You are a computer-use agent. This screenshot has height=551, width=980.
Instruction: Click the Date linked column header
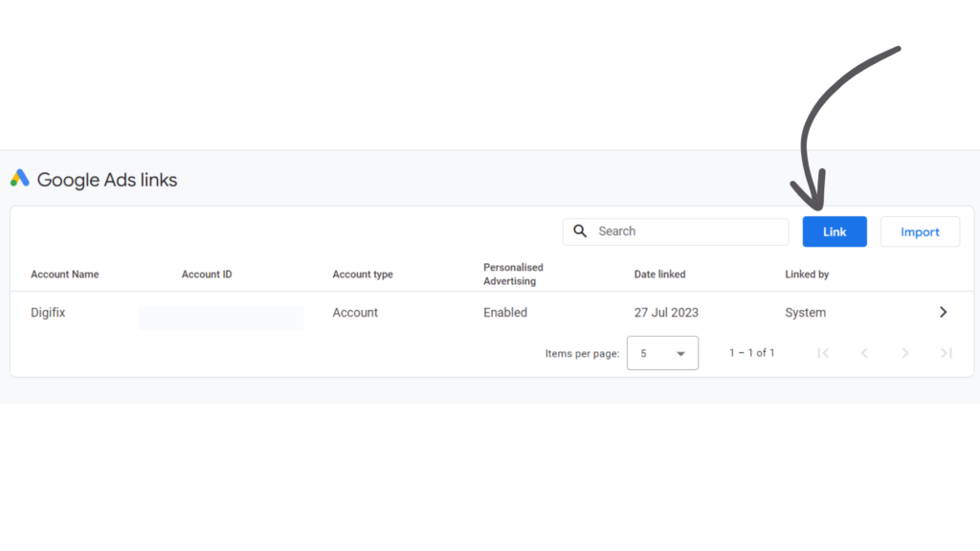(660, 275)
